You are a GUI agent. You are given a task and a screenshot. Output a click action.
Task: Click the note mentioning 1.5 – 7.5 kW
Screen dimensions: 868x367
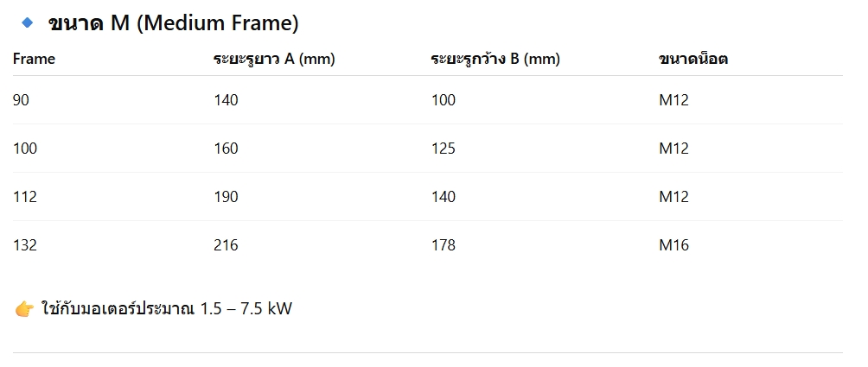click(167, 308)
